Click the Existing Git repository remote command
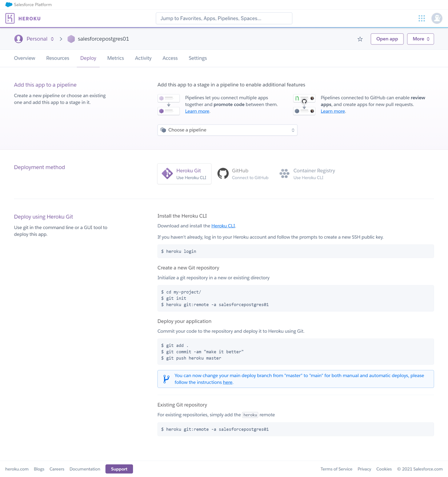Viewport: 448px width, 477px height. [295, 429]
